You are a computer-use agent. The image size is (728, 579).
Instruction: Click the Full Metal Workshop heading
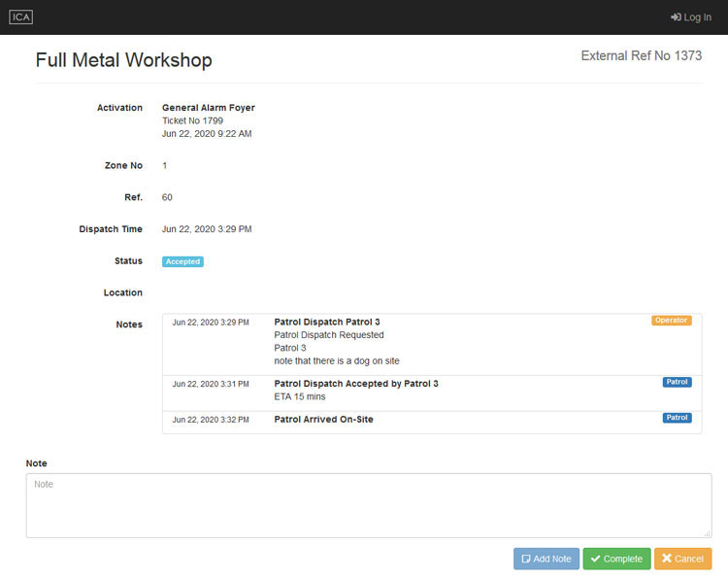pyautogui.click(x=123, y=60)
